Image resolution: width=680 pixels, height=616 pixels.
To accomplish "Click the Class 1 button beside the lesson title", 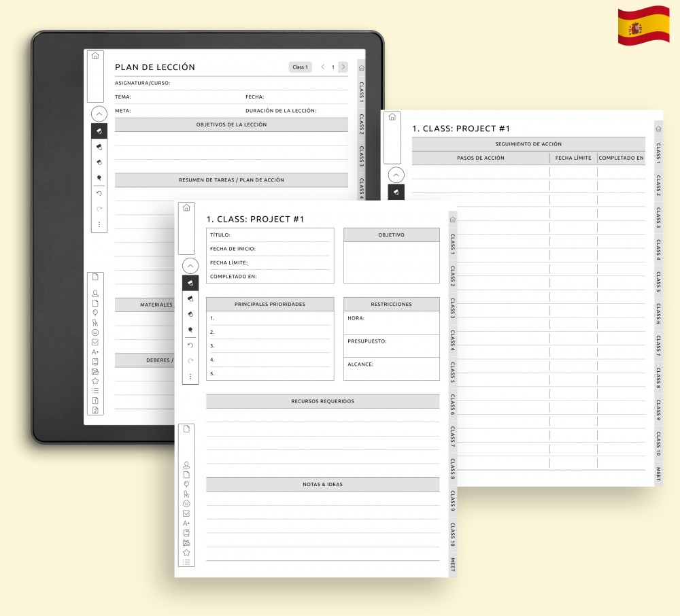I will [300, 67].
